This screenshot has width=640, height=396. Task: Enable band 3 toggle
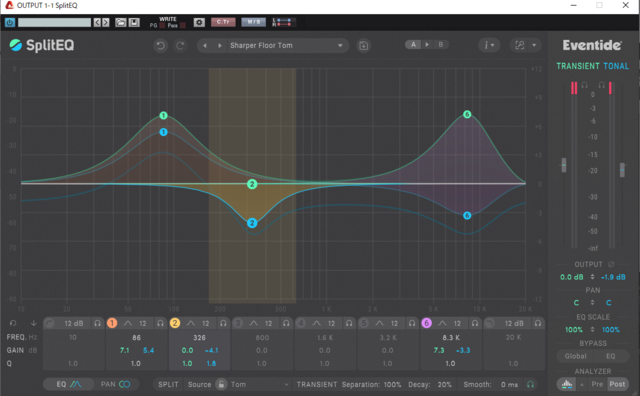pyautogui.click(x=238, y=323)
